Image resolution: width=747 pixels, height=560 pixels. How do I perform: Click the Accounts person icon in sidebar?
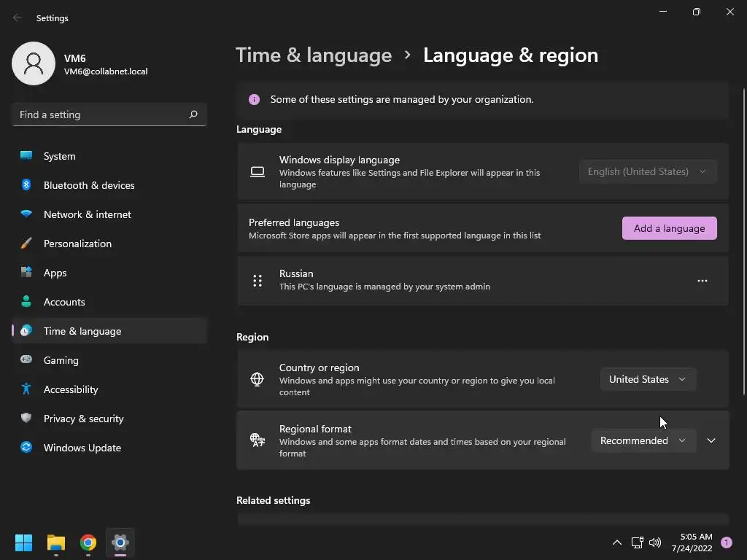(26, 301)
